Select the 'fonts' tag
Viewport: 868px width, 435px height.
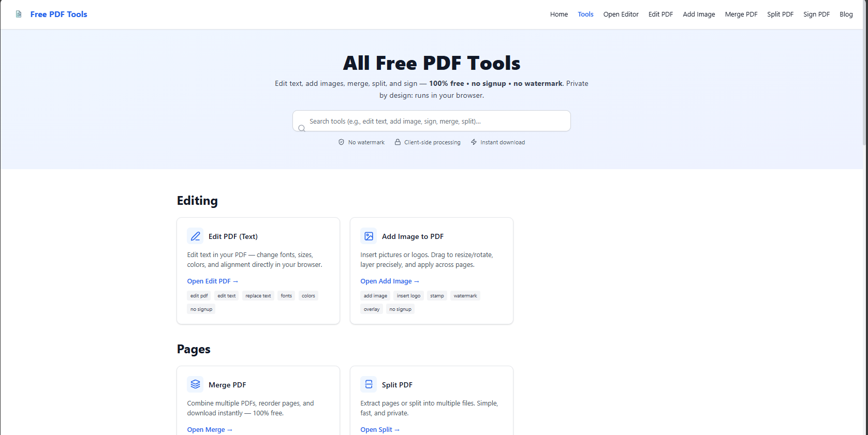click(286, 296)
